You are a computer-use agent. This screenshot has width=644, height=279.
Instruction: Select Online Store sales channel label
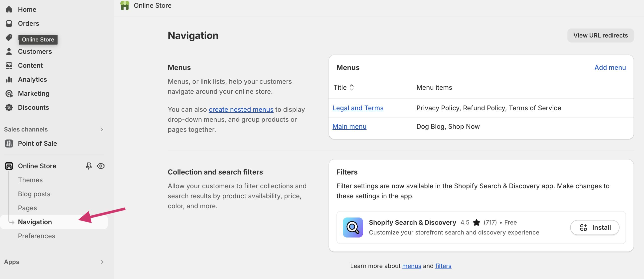37,166
